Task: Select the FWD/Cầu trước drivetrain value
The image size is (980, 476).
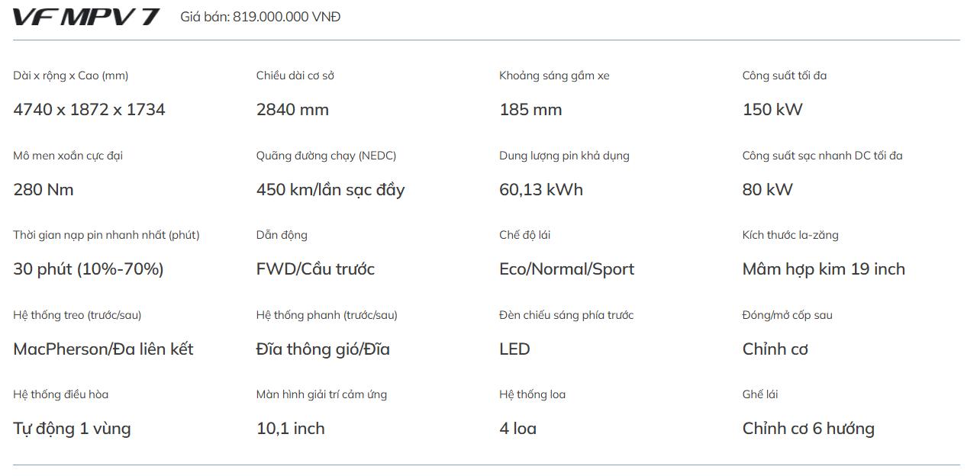Action: [315, 269]
